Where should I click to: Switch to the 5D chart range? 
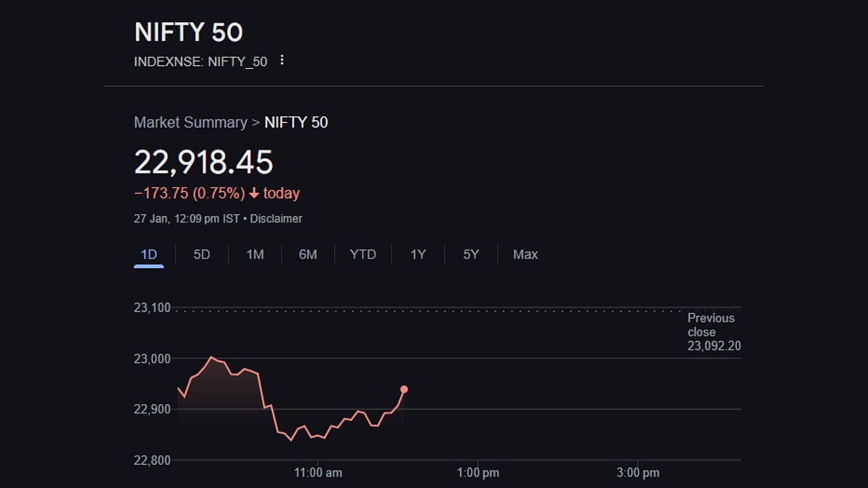(202, 254)
